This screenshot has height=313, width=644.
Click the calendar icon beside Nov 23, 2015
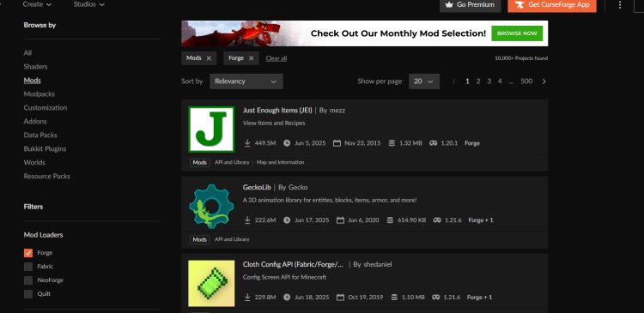pyautogui.click(x=337, y=143)
